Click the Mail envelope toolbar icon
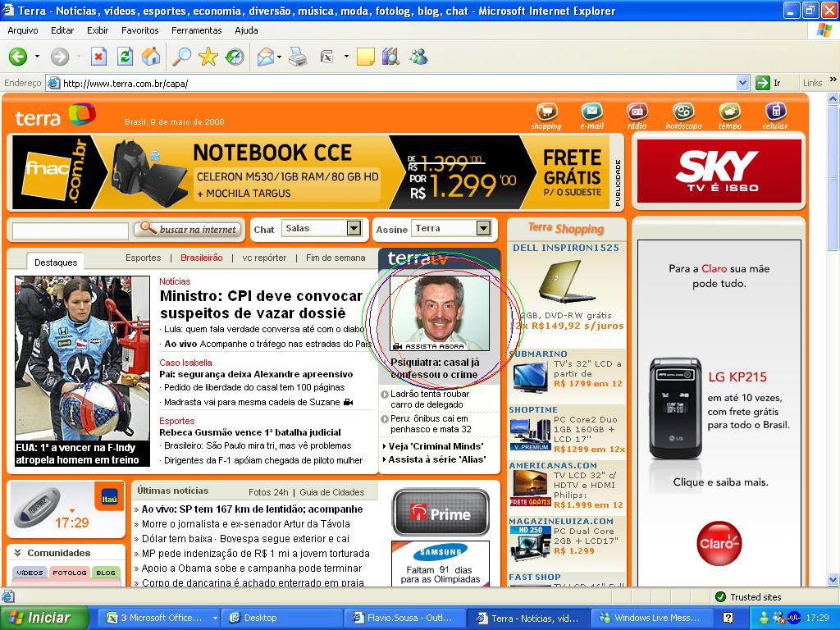Screen dimensions: 840x630 [266, 57]
